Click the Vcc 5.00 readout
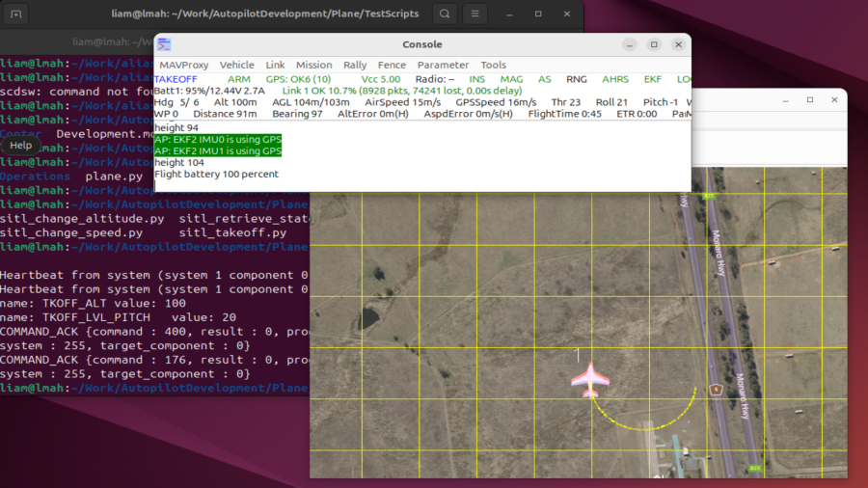 click(x=381, y=79)
